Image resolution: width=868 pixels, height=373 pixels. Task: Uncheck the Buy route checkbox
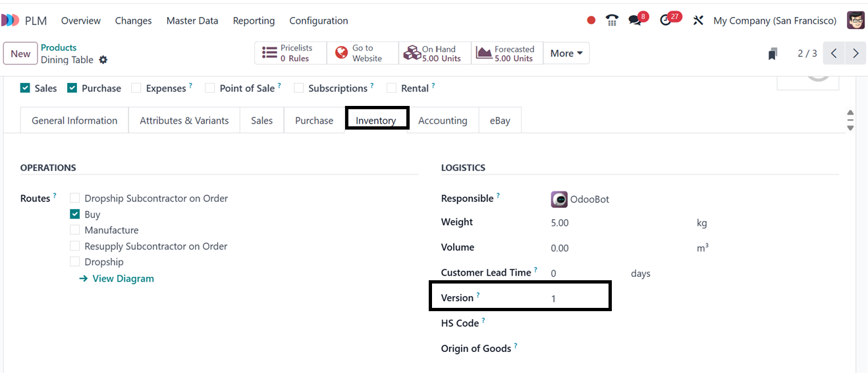75,214
